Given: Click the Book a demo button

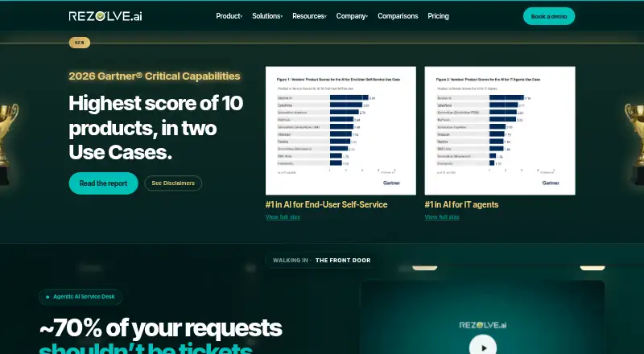Looking at the screenshot, I should click(549, 16).
